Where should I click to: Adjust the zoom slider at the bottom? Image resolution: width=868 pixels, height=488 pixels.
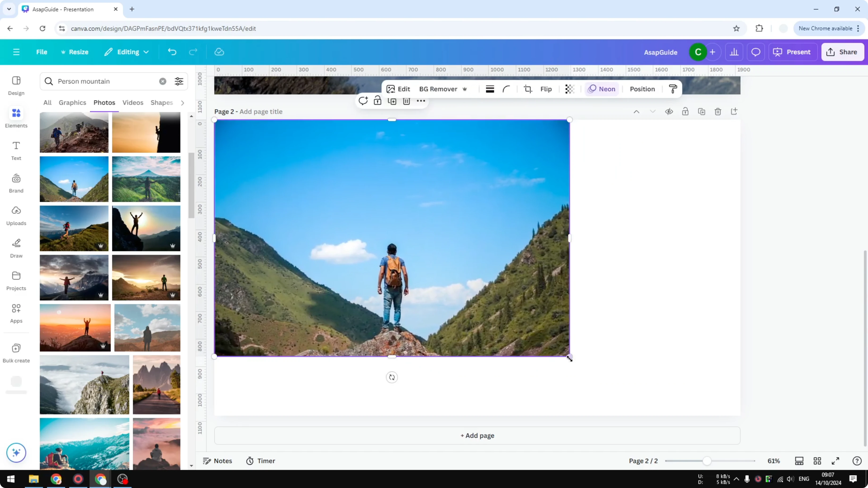(708, 461)
